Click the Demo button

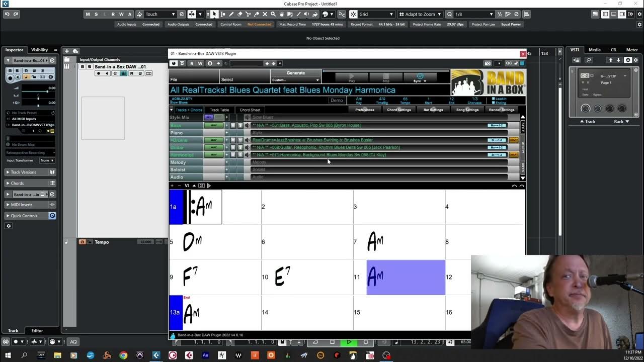click(337, 101)
